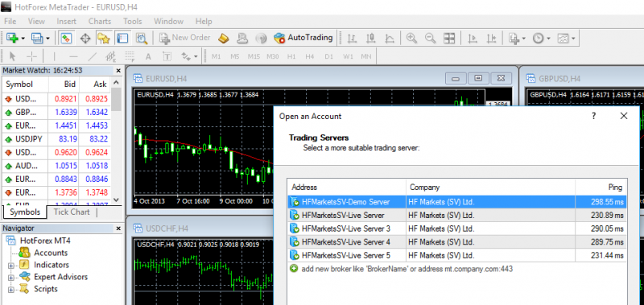The height and width of the screenshot is (305, 644).
Task: Select the Crosshair tool
Action: (x=31, y=56)
